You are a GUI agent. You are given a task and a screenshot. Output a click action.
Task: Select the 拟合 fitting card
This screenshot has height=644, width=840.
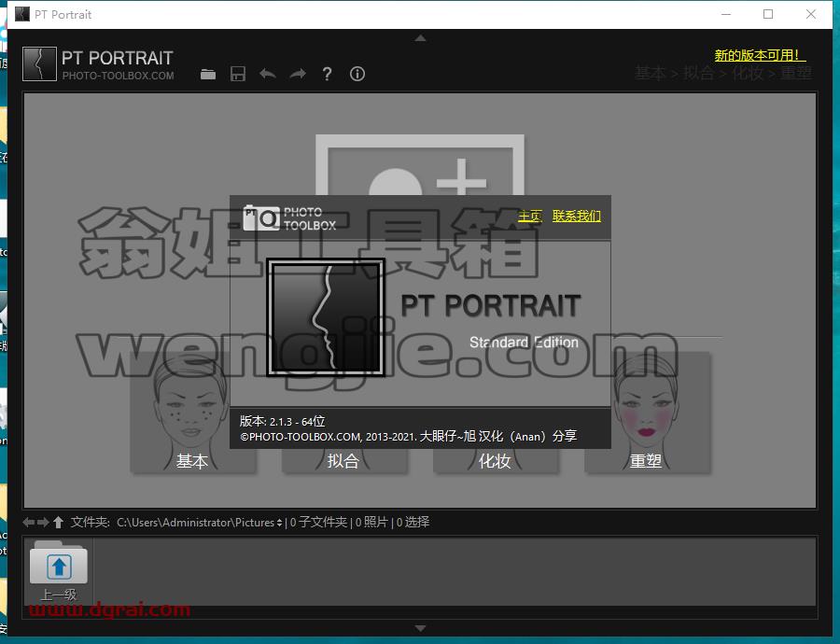click(343, 461)
